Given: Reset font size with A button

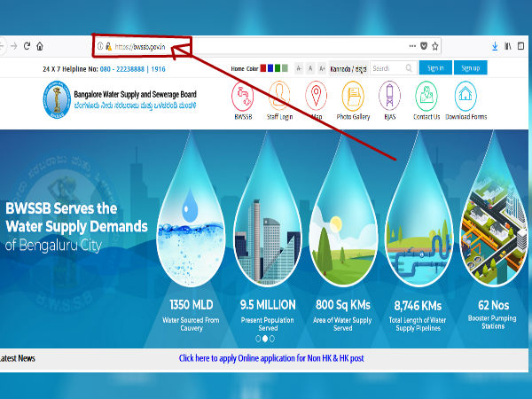Looking at the screenshot, I should pyautogui.click(x=310, y=68).
